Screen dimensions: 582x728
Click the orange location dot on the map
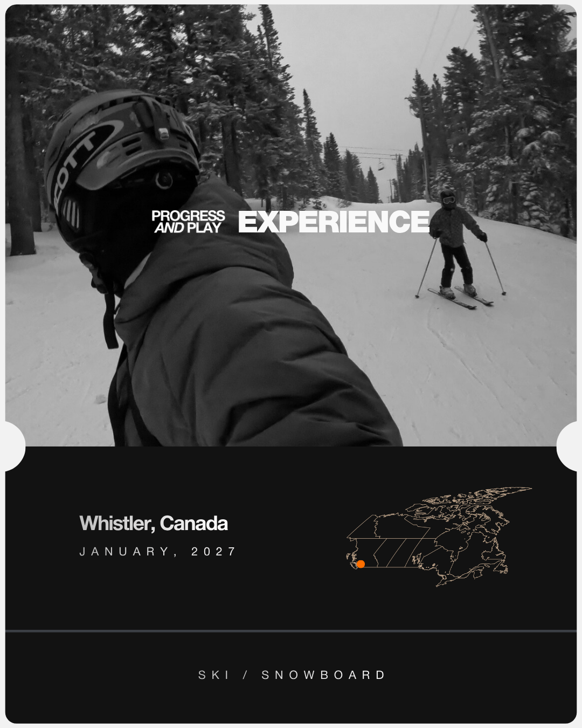(361, 564)
